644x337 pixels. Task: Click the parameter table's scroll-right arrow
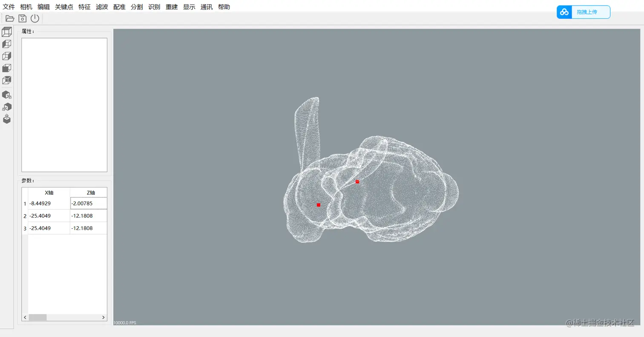point(103,317)
